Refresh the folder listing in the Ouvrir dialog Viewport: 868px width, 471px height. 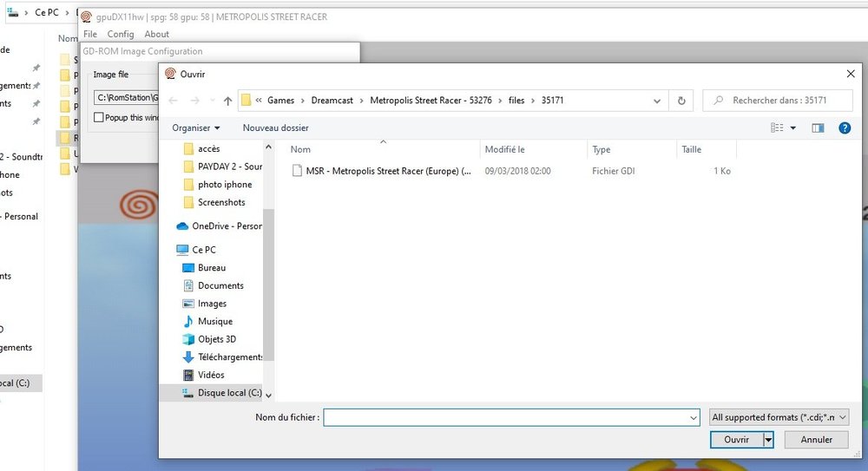point(681,101)
